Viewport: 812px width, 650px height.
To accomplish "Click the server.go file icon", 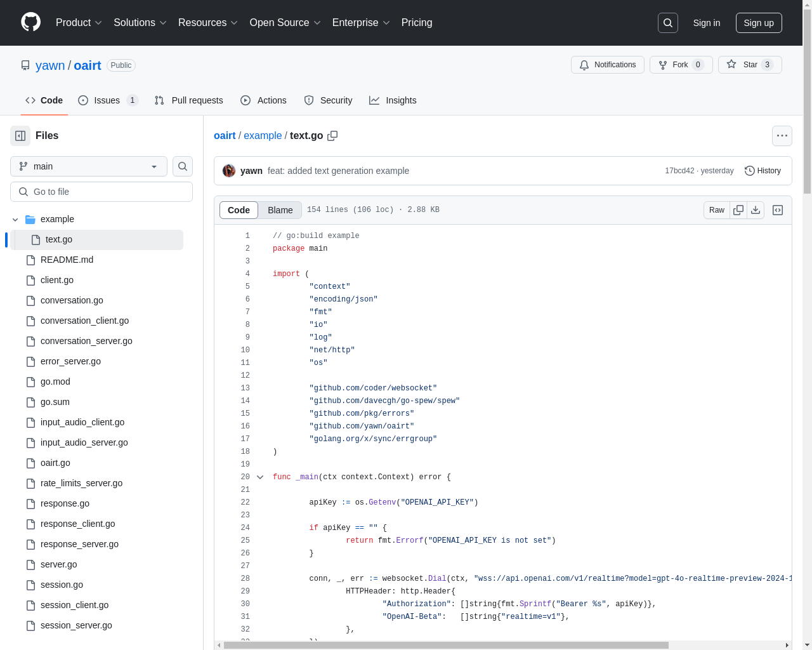I will click(30, 565).
